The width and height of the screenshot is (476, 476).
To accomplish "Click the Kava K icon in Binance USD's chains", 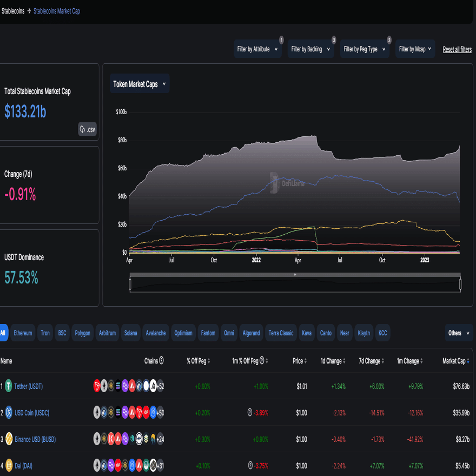I will point(111,439).
